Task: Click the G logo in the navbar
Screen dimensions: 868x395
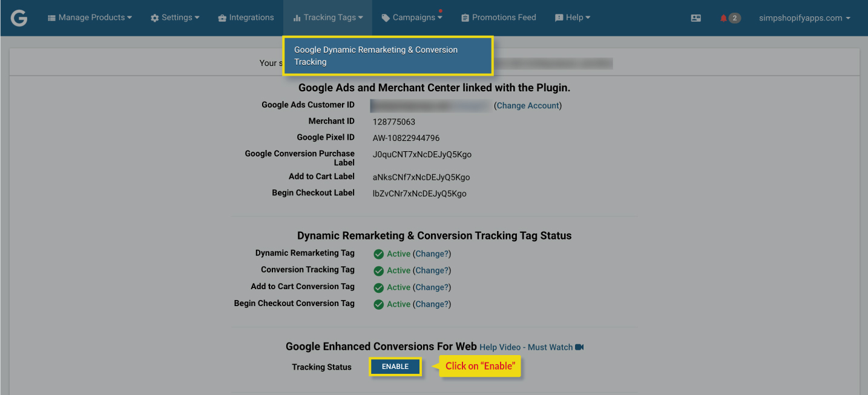Action: [19, 18]
